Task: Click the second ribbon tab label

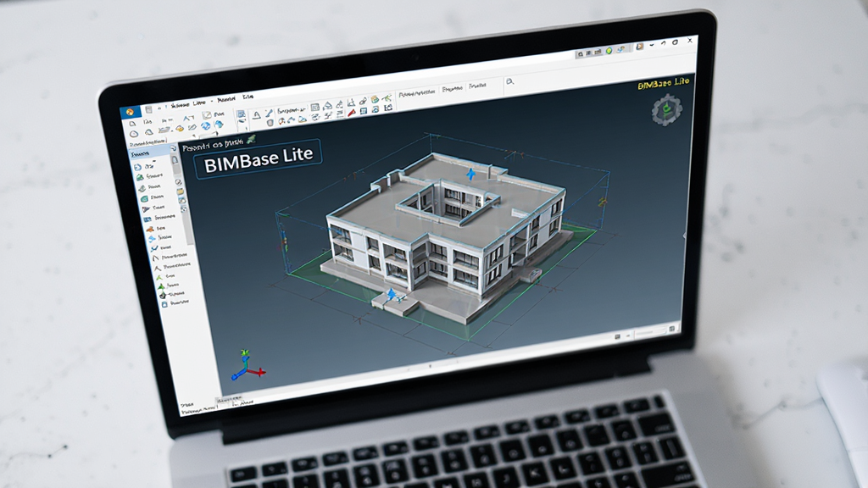Action: tap(225, 100)
